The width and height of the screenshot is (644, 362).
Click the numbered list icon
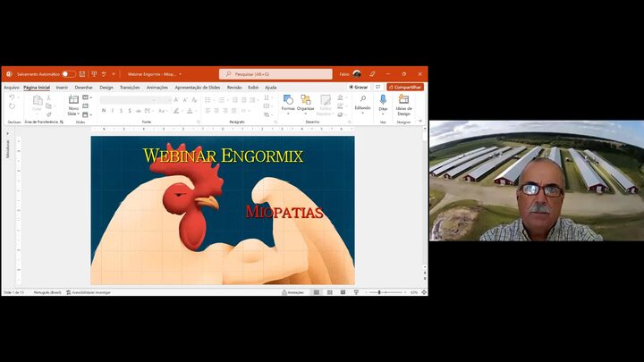(x=222, y=100)
